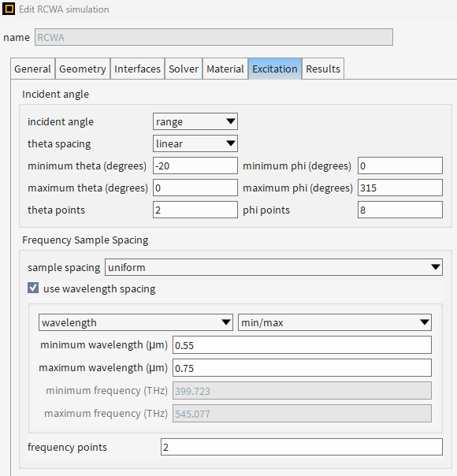
Task: Expand the min/max range type dropdown
Action: [335, 322]
